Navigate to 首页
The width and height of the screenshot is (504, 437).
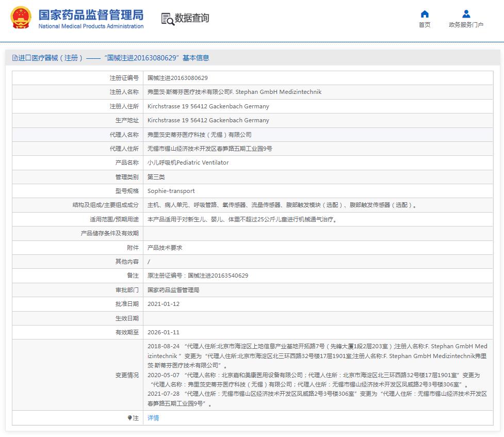pyautogui.click(x=424, y=24)
